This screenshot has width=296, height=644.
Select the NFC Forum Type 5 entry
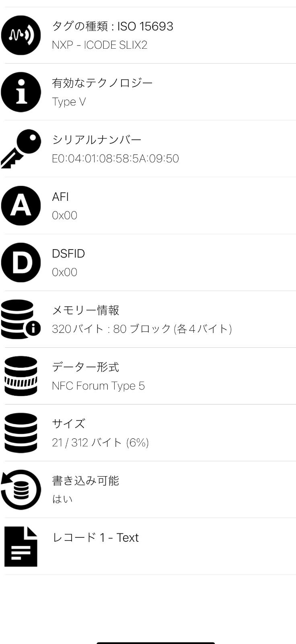pos(98,386)
